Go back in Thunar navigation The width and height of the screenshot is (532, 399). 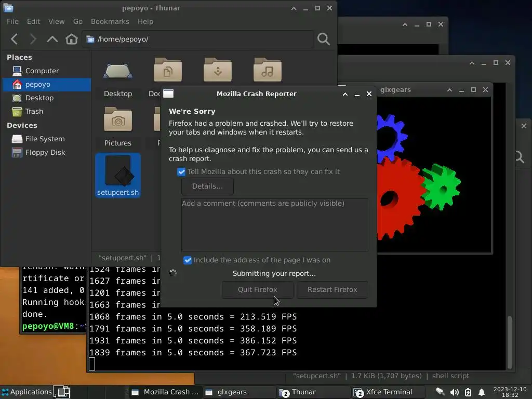[14, 39]
